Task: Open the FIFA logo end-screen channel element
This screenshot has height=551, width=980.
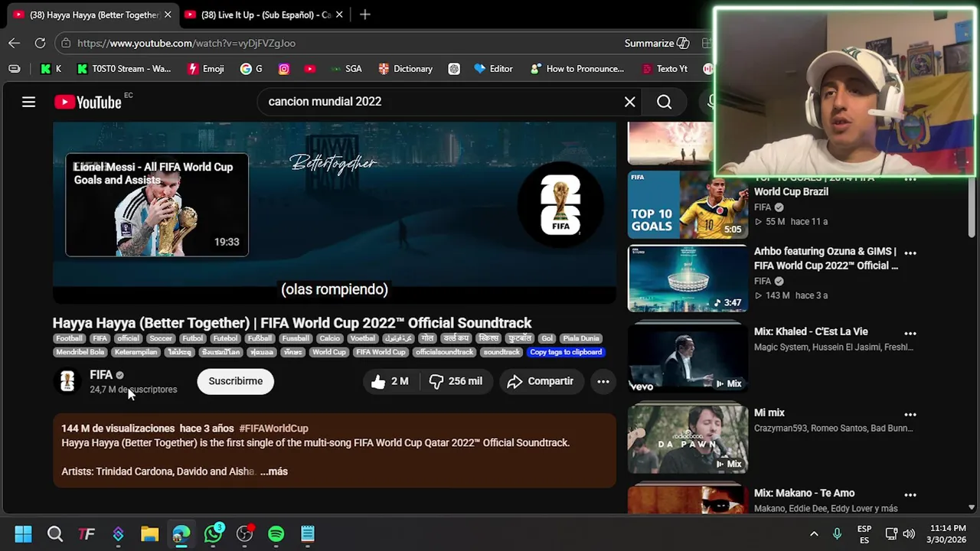Action: [560, 204]
